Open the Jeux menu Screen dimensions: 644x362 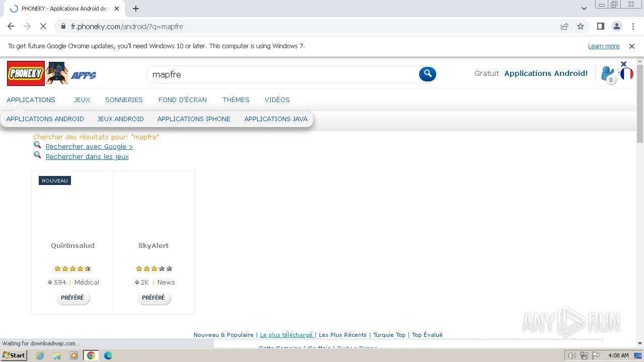tap(82, 100)
